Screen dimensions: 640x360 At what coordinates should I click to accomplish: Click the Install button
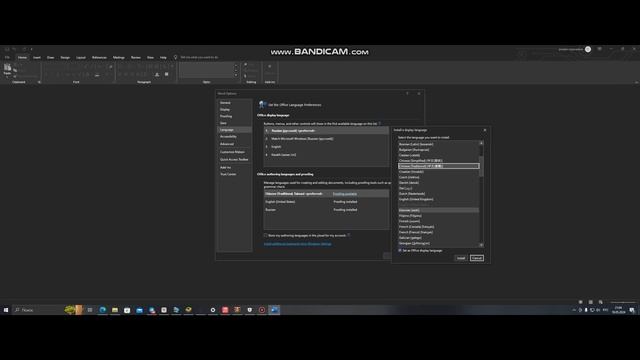(x=461, y=258)
